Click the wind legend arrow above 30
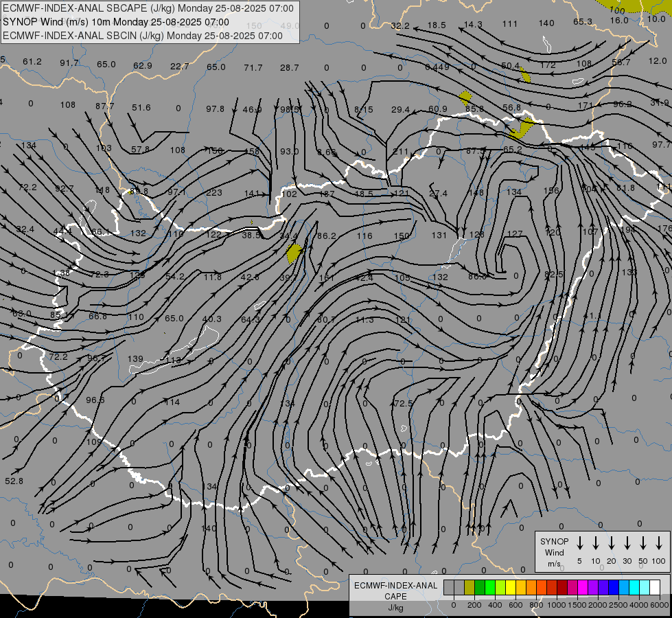 pos(627,542)
